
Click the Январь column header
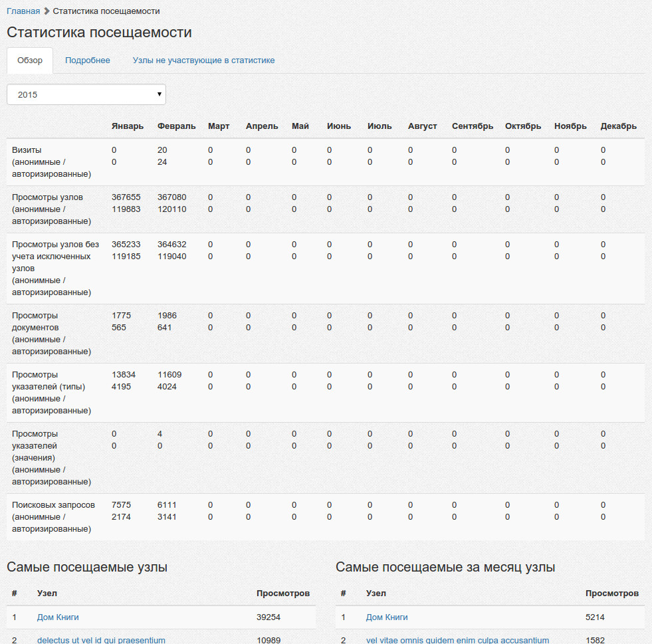pyautogui.click(x=128, y=126)
